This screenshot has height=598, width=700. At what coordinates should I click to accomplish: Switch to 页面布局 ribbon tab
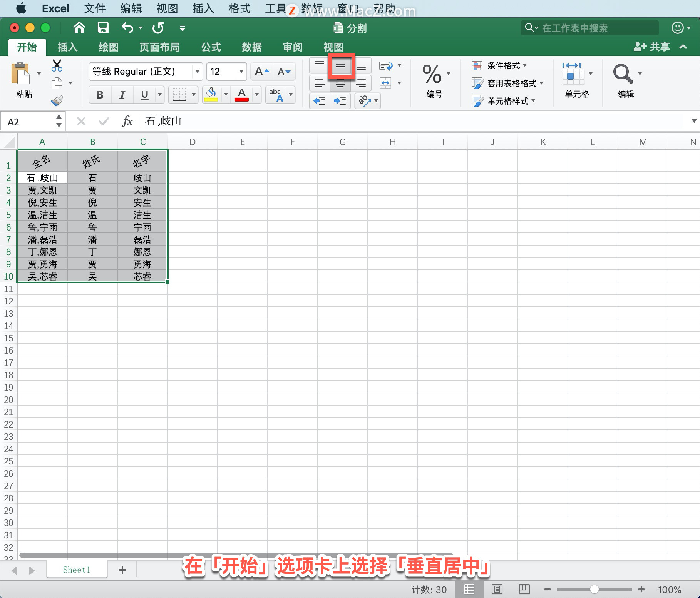[x=159, y=47]
